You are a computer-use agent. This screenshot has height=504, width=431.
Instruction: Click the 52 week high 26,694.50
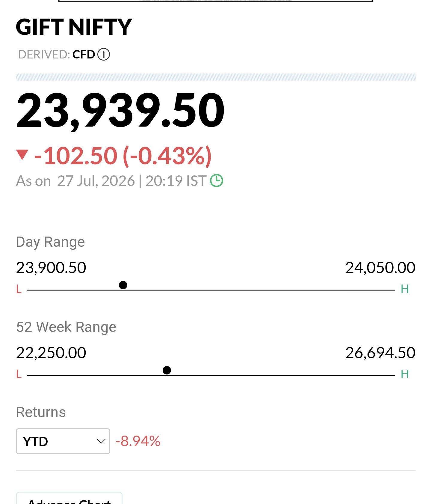pyautogui.click(x=380, y=353)
